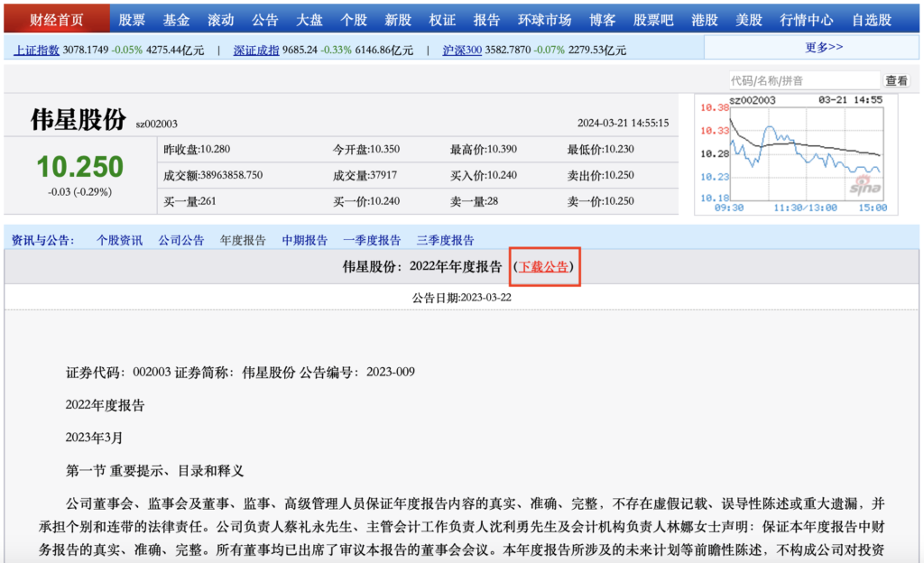Screen dimensions: 924x563
Task: Click the 财经首页 home tab
Action: click(x=56, y=20)
